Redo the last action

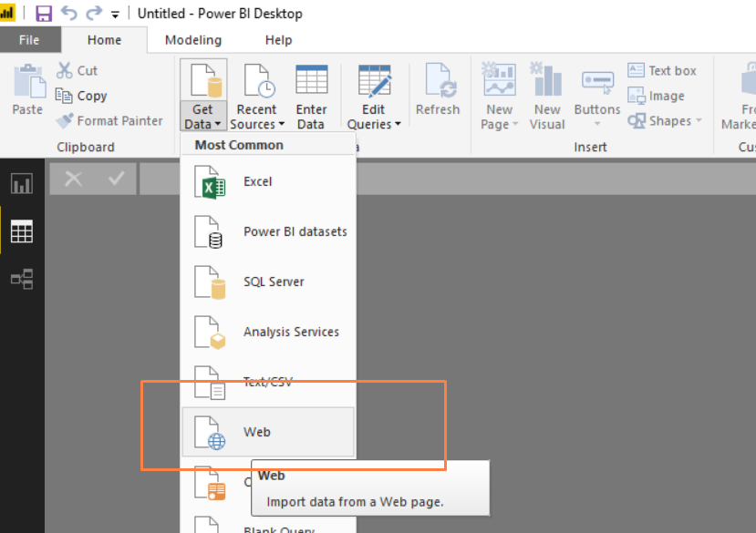94,13
